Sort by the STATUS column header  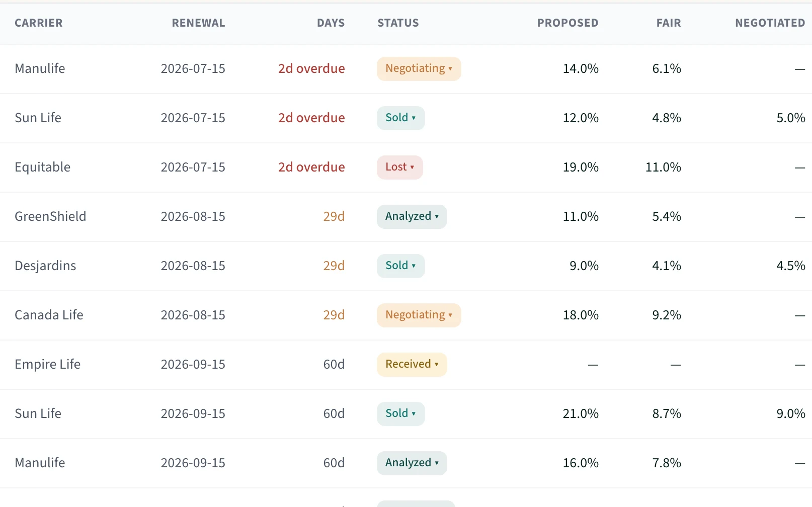click(x=398, y=23)
